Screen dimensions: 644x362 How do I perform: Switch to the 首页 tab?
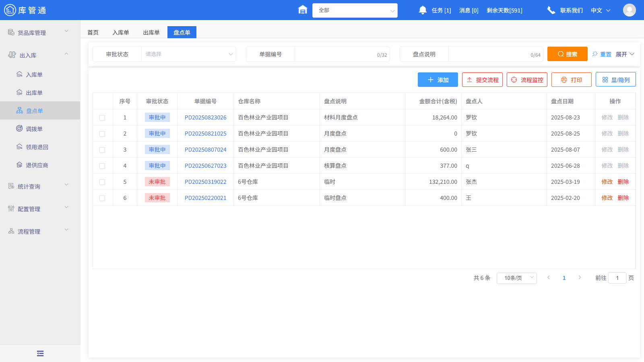[93, 32]
